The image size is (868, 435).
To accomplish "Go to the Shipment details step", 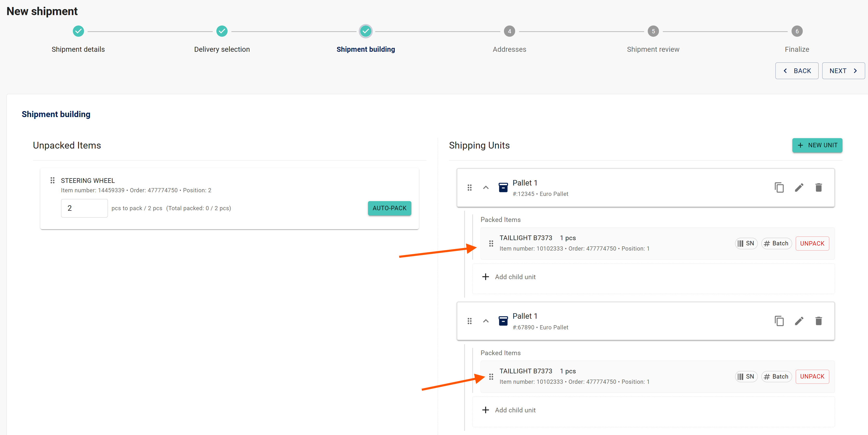I will 78,31.
